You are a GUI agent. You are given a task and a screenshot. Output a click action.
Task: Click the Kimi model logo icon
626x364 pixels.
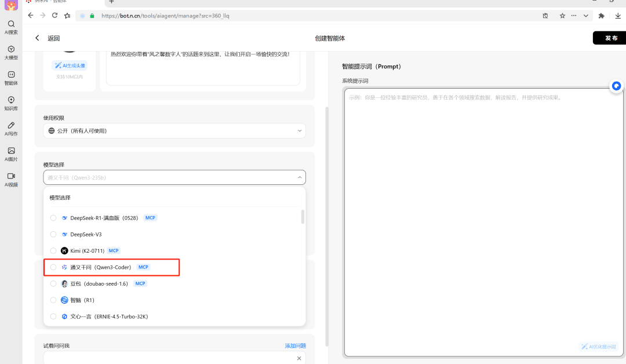point(64,250)
